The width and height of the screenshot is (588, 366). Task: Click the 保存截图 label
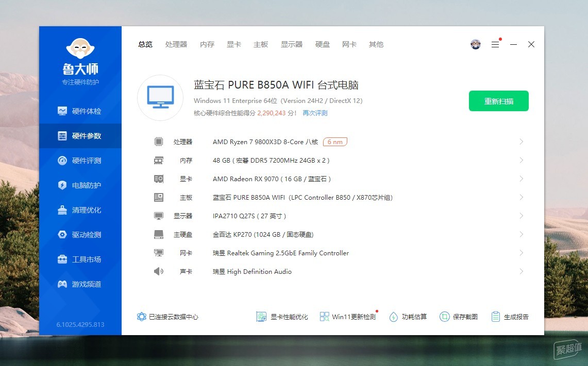pyautogui.click(x=465, y=317)
